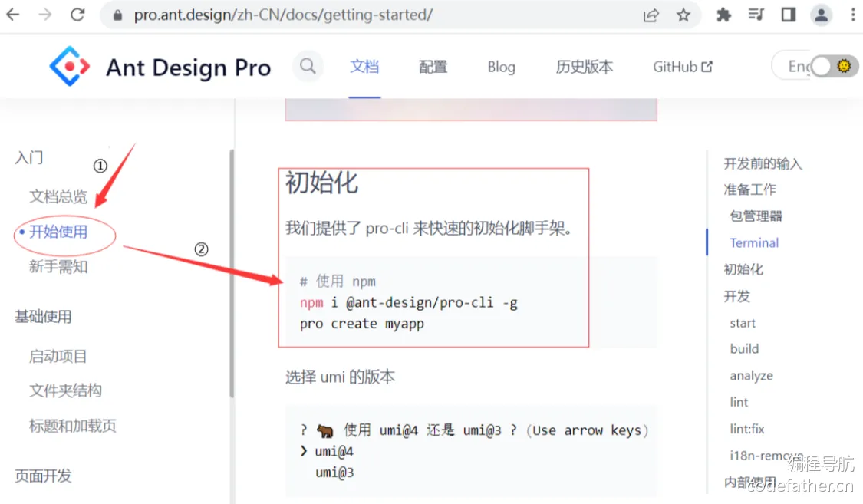Click the pro-cli description paragraph

tap(429, 228)
